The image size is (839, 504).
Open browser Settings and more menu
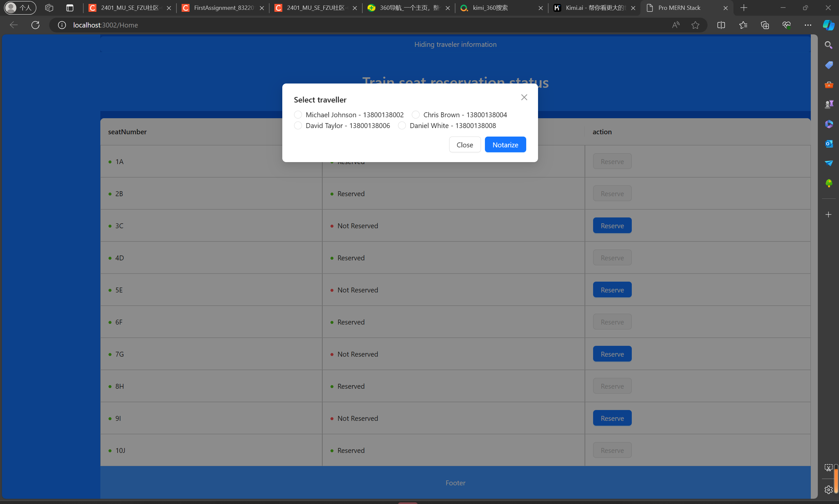(808, 25)
